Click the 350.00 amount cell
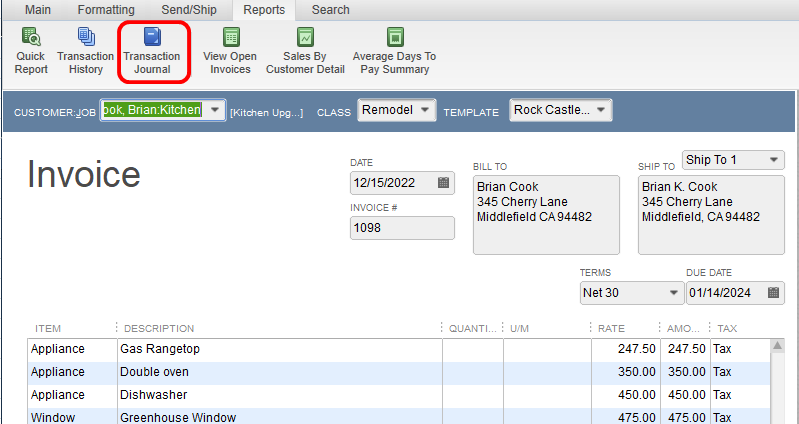The width and height of the screenshot is (799, 424). [x=685, y=372]
